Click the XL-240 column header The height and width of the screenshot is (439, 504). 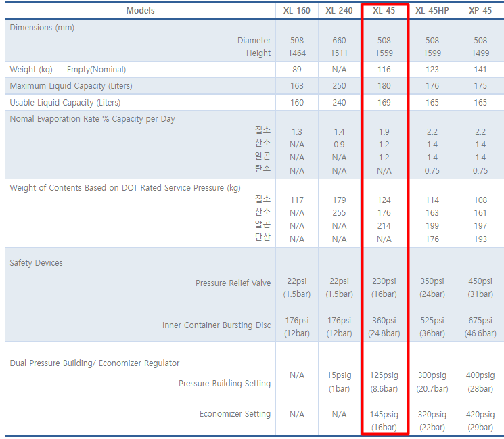[339, 10]
